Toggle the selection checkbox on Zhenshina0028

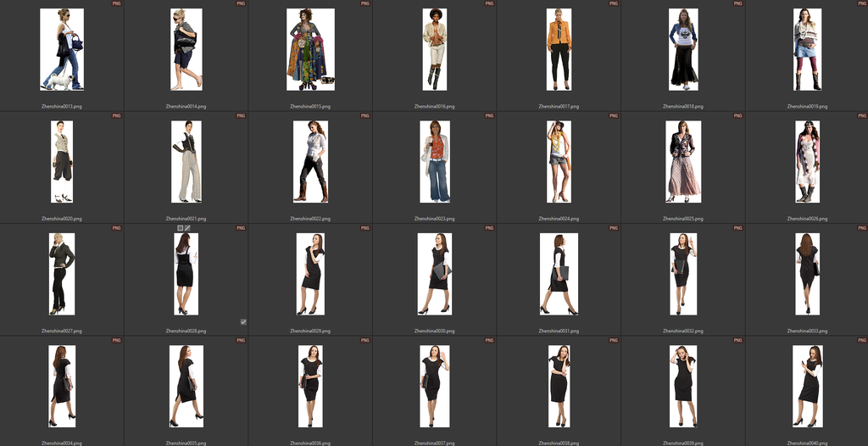pyautogui.click(x=243, y=322)
